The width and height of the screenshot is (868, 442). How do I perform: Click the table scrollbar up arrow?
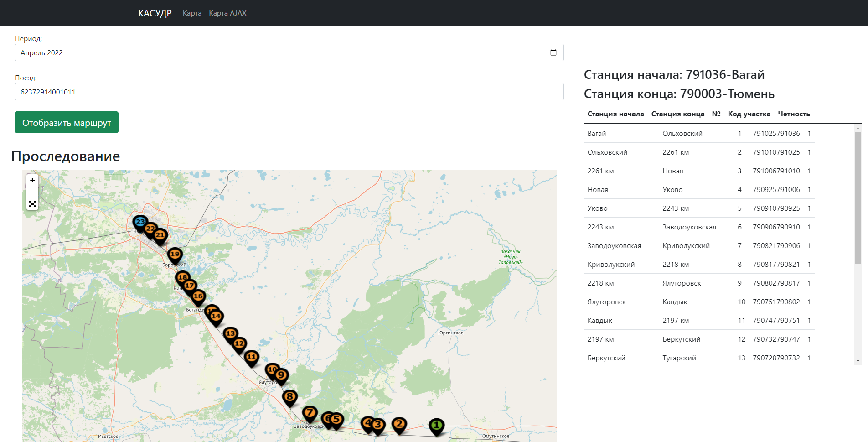[858, 128]
